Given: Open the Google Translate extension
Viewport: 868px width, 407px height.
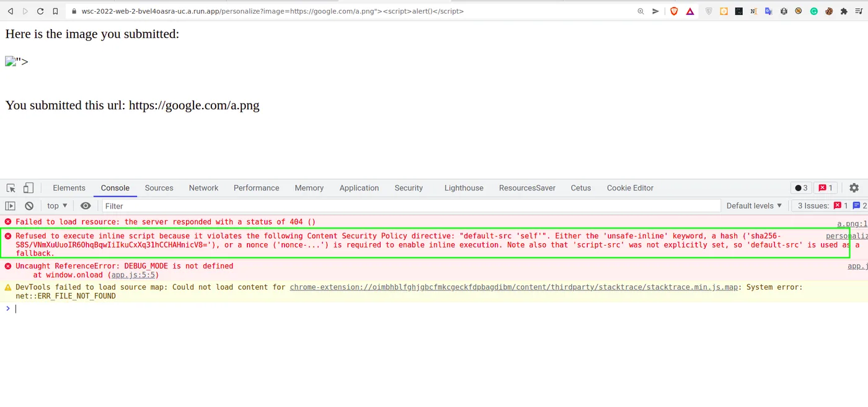Looking at the screenshot, I should tap(769, 11).
